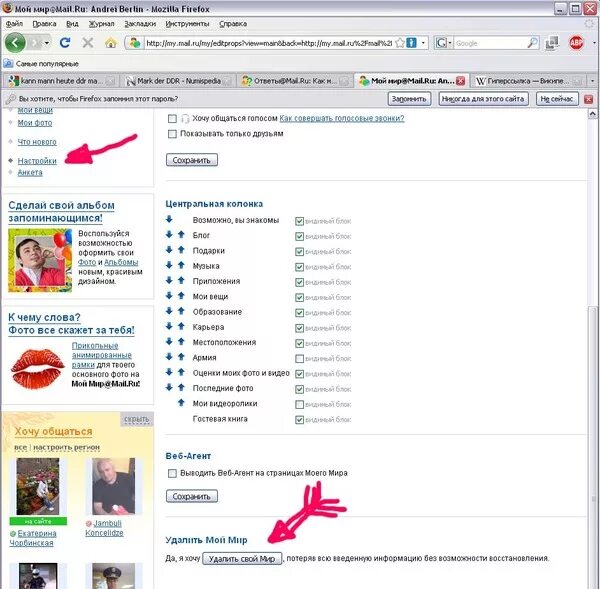Move Образование block up
This screenshot has height=589, width=600.
(181, 311)
